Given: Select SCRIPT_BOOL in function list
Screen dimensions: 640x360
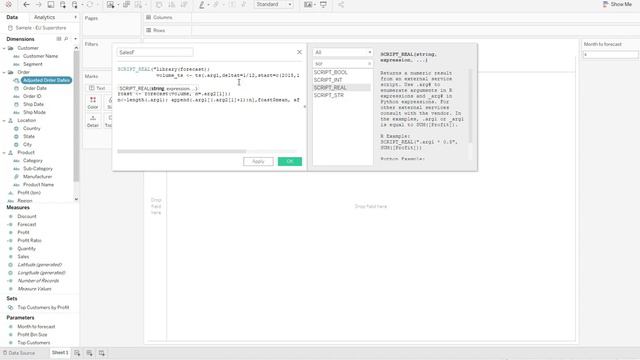Looking at the screenshot, I should pos(331,72).
